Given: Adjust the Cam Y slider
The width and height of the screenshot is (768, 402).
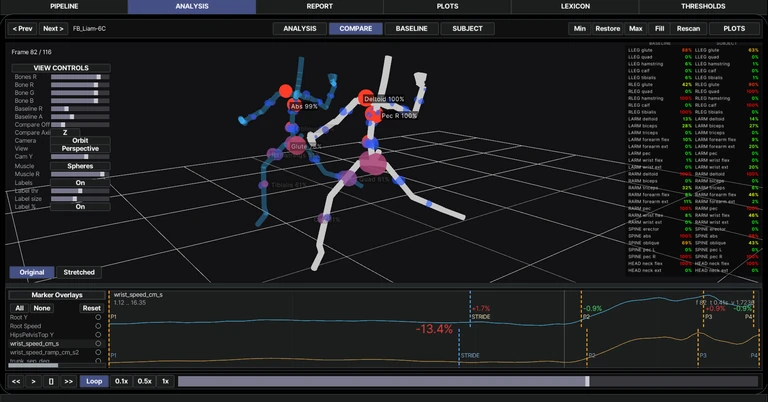Looking at the screenshot, I should pos(80,157).
